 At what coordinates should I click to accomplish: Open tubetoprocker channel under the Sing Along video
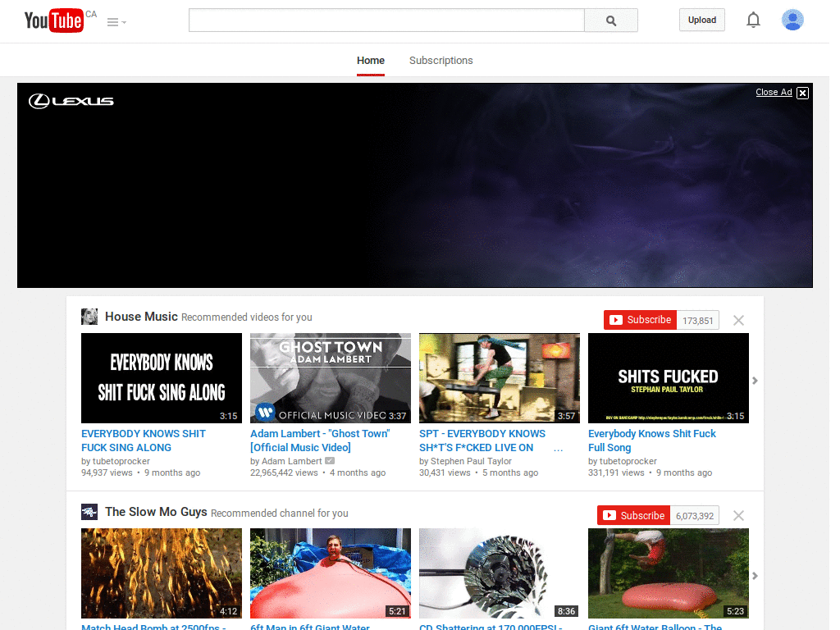121,461
